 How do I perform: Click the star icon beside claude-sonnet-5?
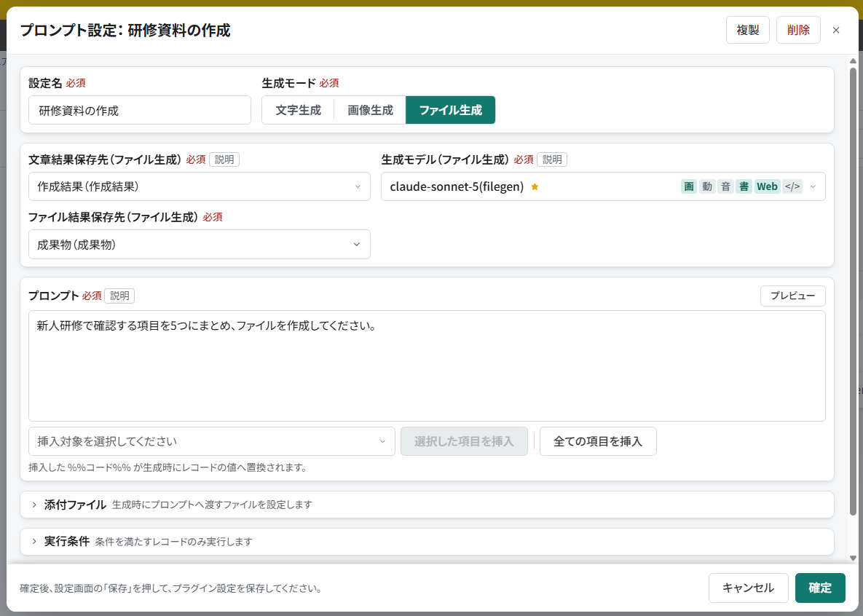535,186
